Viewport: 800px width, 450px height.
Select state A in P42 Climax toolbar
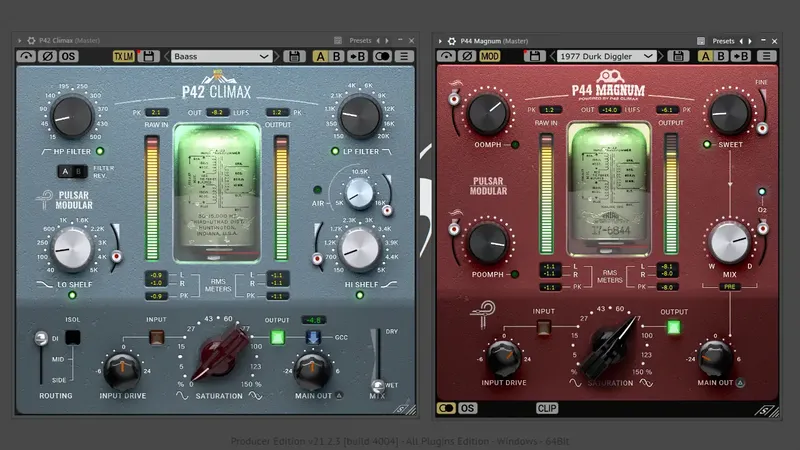click(320, 56)
